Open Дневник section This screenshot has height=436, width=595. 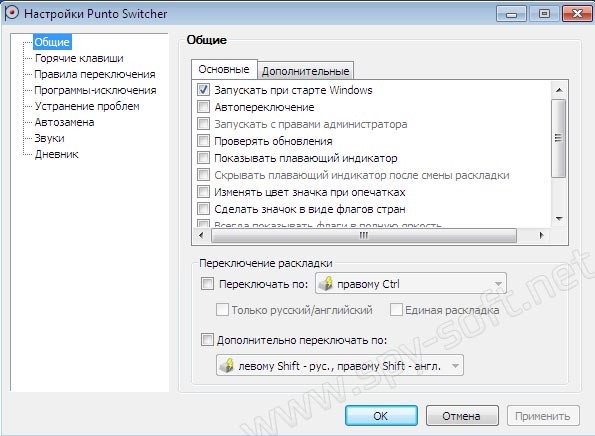pyautogui.click(x=57, y=154)
